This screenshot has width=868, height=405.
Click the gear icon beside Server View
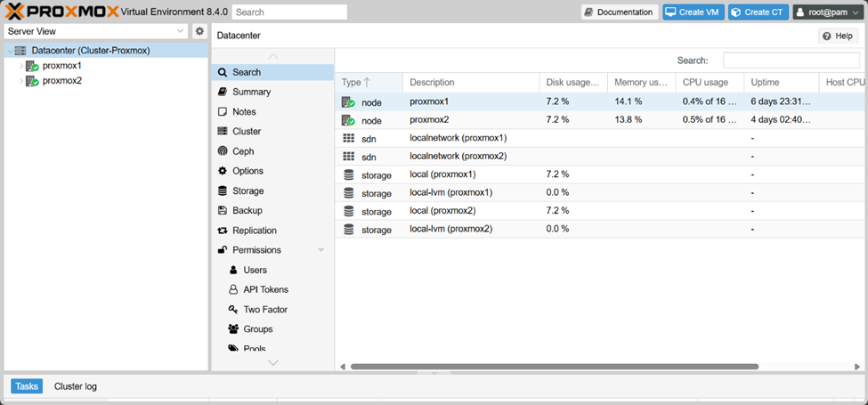click(x=199, y=31)
